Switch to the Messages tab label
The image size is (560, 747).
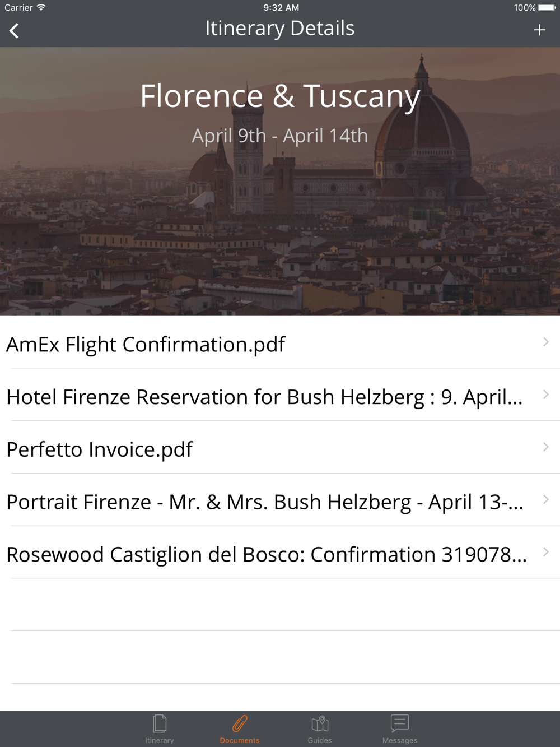[400, 740]
